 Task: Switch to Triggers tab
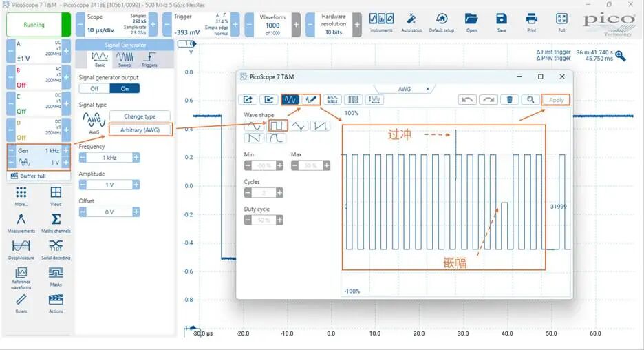tap(149, 60)
